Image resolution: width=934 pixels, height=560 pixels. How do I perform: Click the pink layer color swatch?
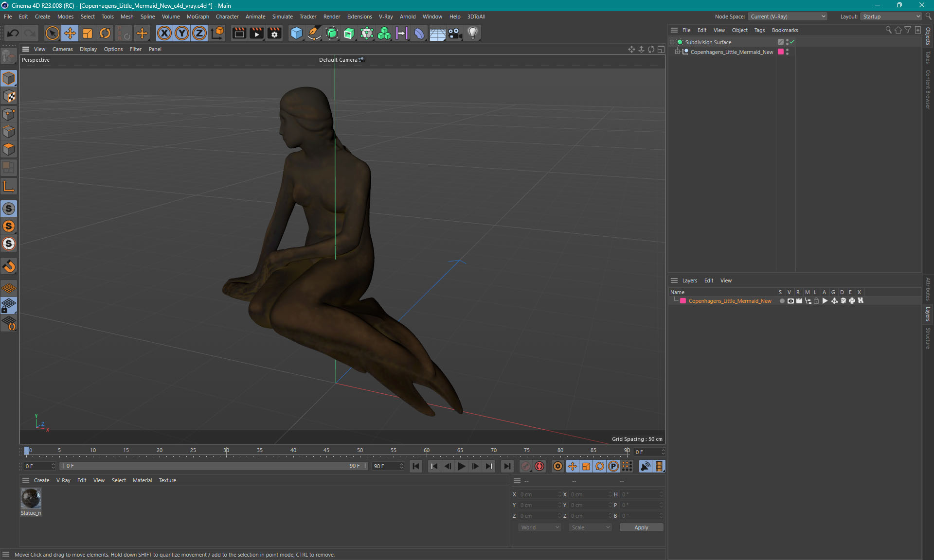[x=683, y=301]
